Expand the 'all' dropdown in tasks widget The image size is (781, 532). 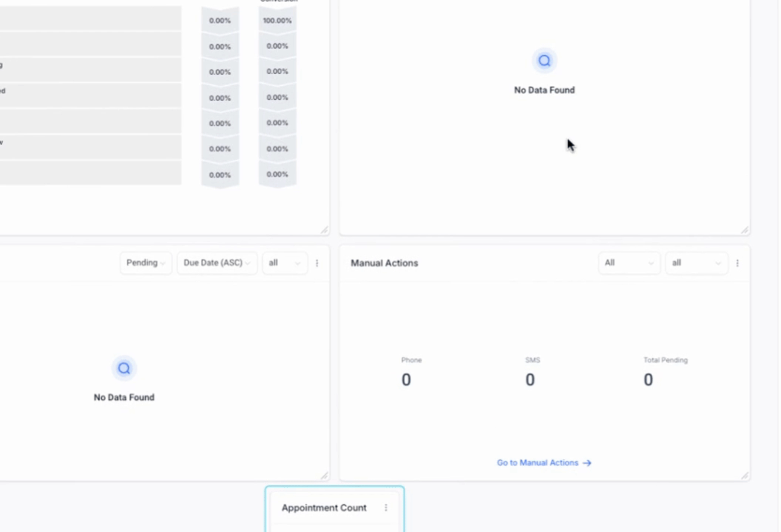point(284,263)
